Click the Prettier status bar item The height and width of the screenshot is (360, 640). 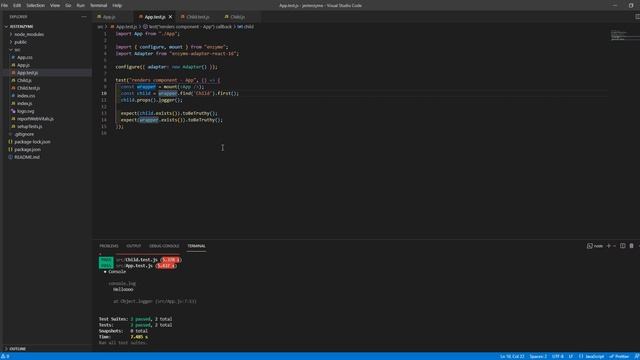click(x=619, y=356)
